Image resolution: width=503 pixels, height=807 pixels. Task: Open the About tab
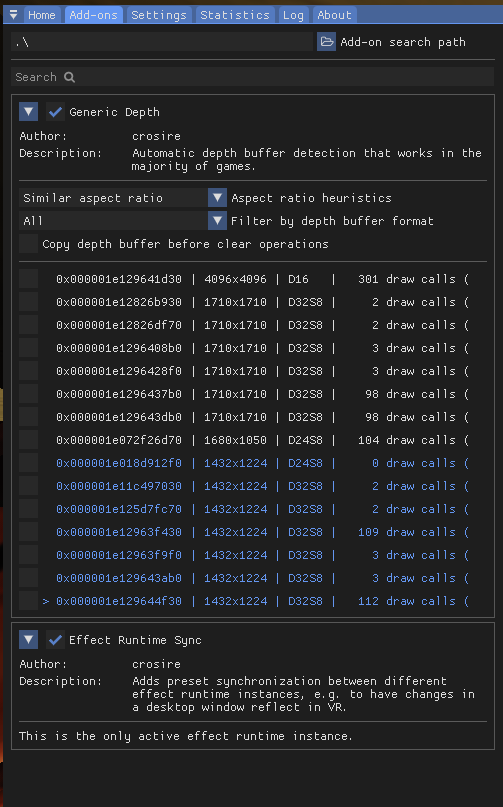coord(334,15)
